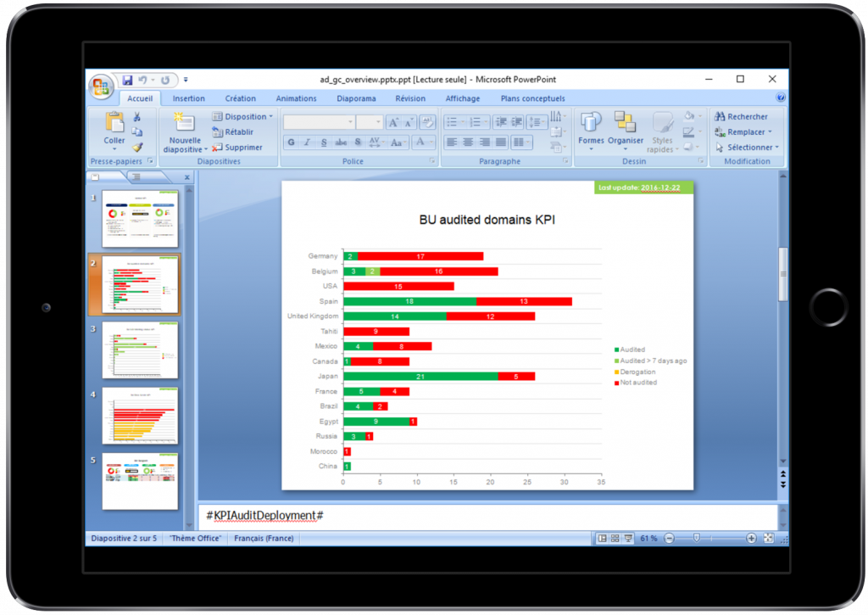Open the font name combo box
Image resolution: width=868 pixels, height=615 pixels.
318,122
